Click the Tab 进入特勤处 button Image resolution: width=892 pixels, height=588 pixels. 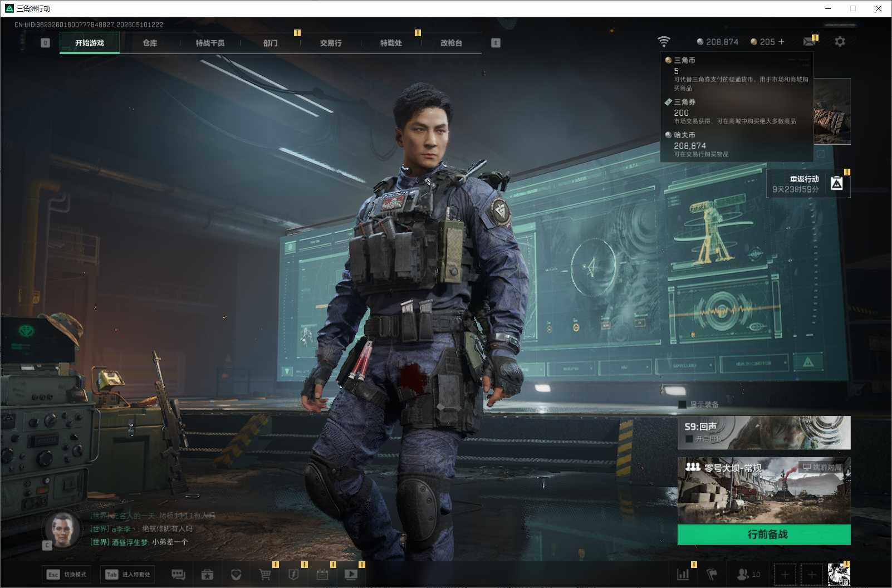[128, 575]
